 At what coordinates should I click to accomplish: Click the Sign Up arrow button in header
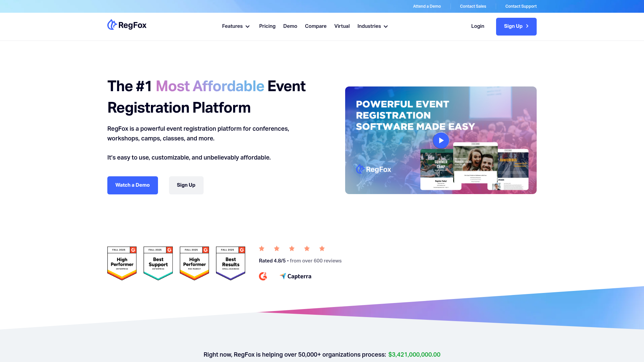pyautogui.click(x=516, y=26)
